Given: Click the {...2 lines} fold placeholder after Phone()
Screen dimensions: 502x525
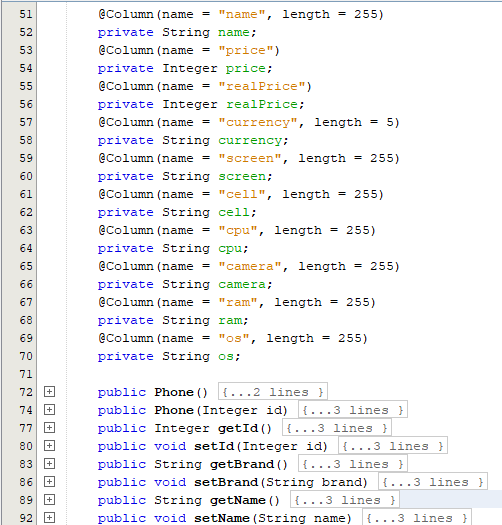Looking at the screenshot, I should (x=273, y=392).
